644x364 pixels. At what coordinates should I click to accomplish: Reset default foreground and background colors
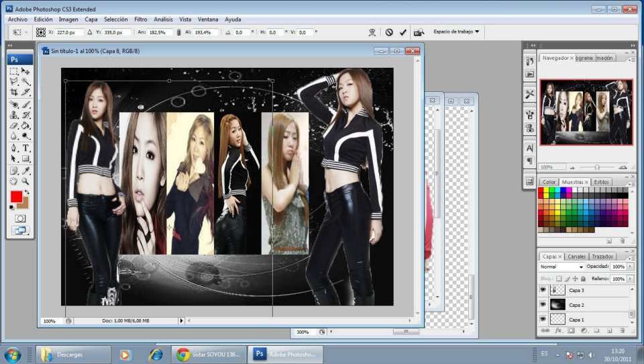point(12,208)
